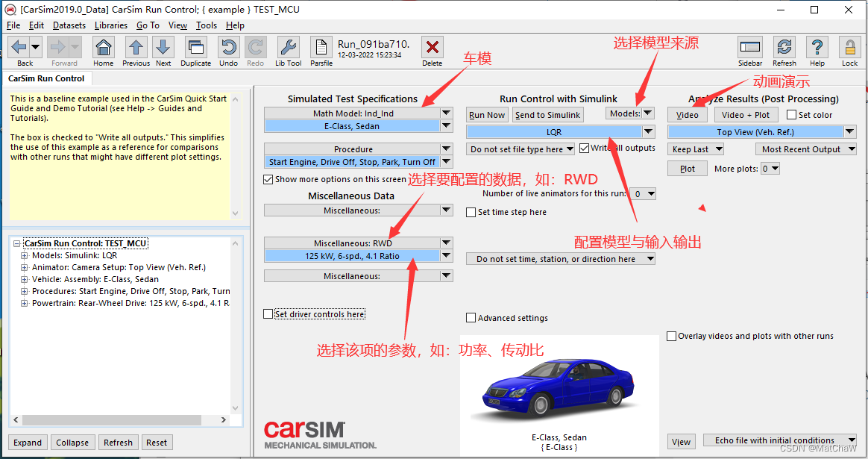Open the Go To menu
Screen dimensions: 868x459
click(148, 25)
